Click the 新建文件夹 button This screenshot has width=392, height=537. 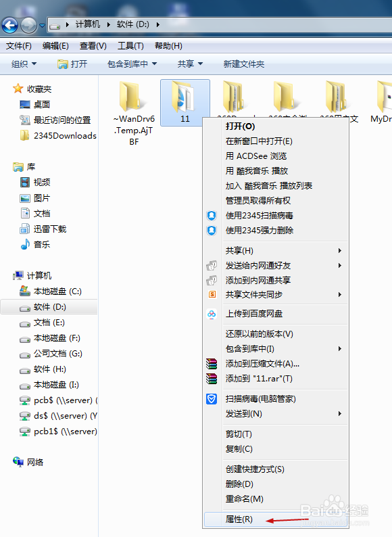coord(244,64)
